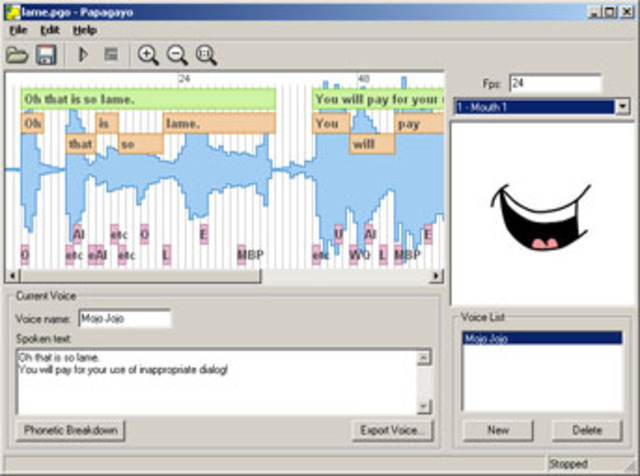This screenshot has width=640, height=476.
Task: Reset zoom with the magnifier icon
Action: (206, 55)
